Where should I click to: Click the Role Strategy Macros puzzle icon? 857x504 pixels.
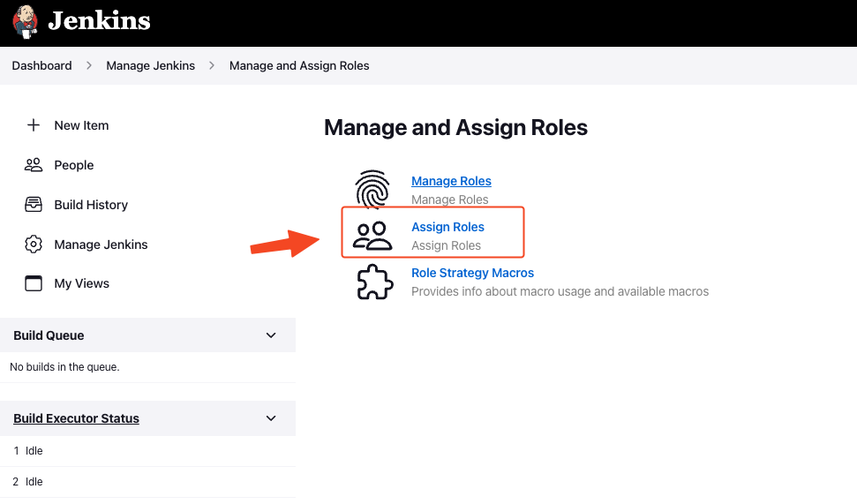point(375,282)
